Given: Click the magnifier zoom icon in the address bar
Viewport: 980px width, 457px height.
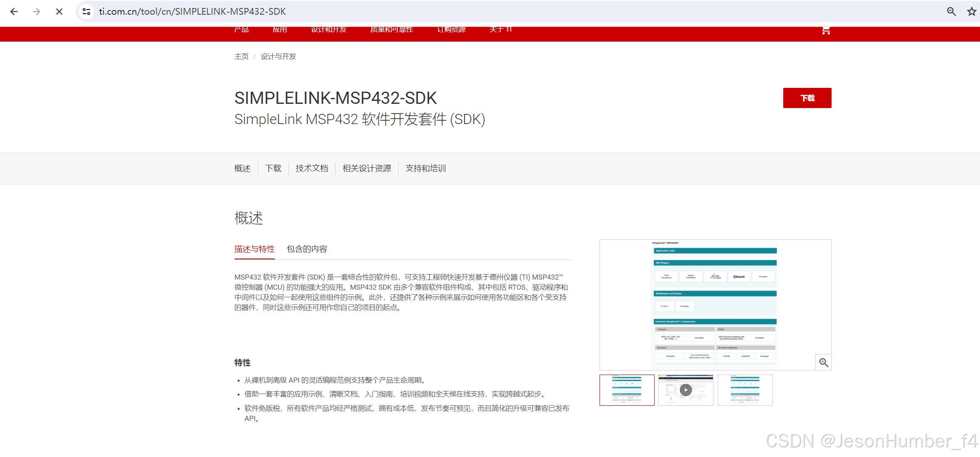Looking at the screenshot, I should coord(951,11).
